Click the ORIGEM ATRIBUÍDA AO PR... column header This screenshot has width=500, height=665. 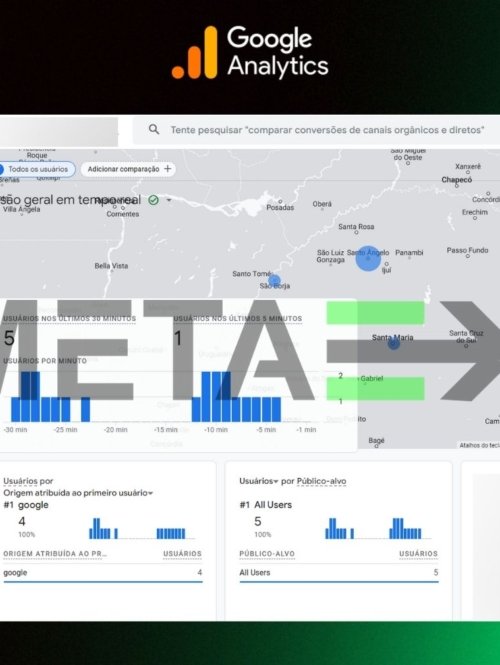(55, 554)
